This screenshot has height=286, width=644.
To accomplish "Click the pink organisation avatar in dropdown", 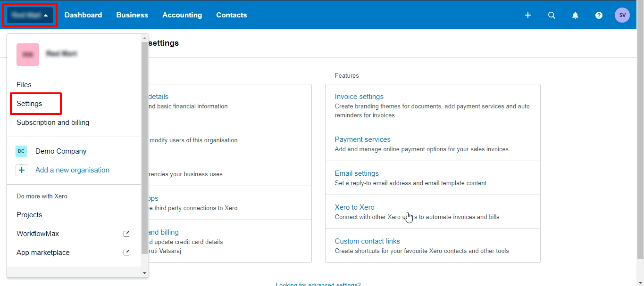I will 28,55.
